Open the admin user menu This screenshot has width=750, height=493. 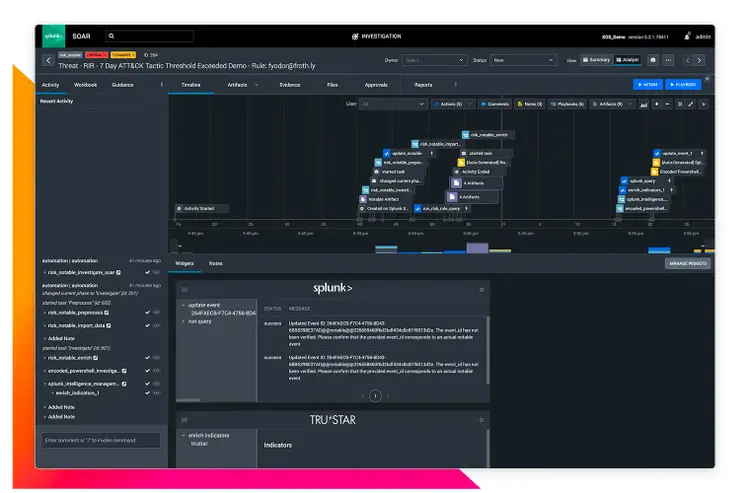(699, 36)
